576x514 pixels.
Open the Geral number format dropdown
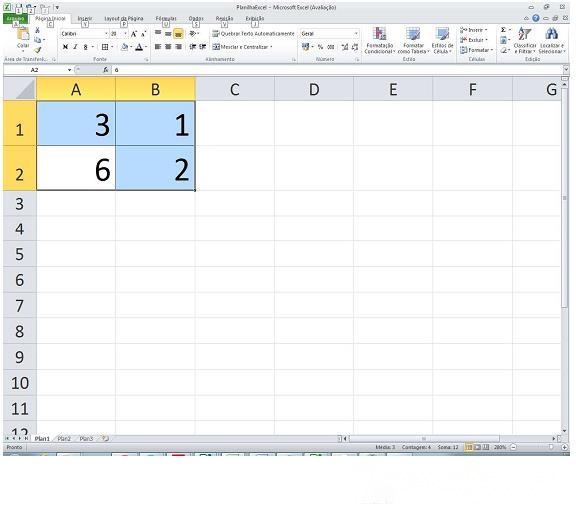point(356,34)
